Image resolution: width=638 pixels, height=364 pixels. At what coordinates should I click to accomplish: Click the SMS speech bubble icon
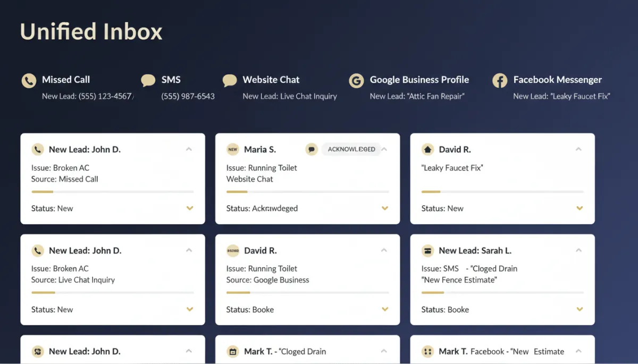click(148, 81)
